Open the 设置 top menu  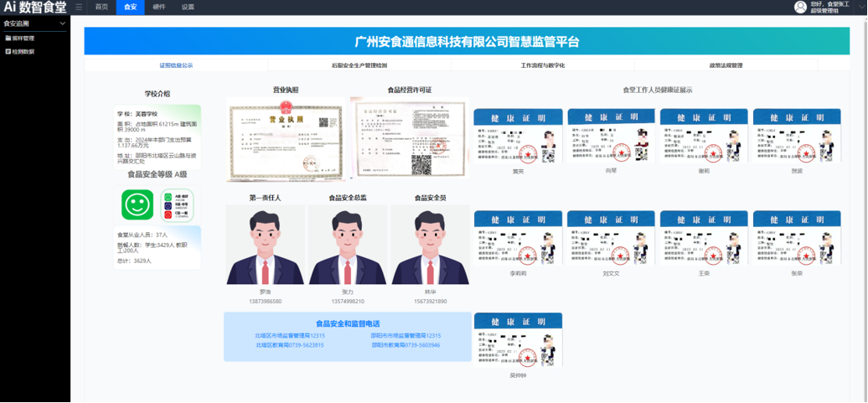tap(189, 8)
